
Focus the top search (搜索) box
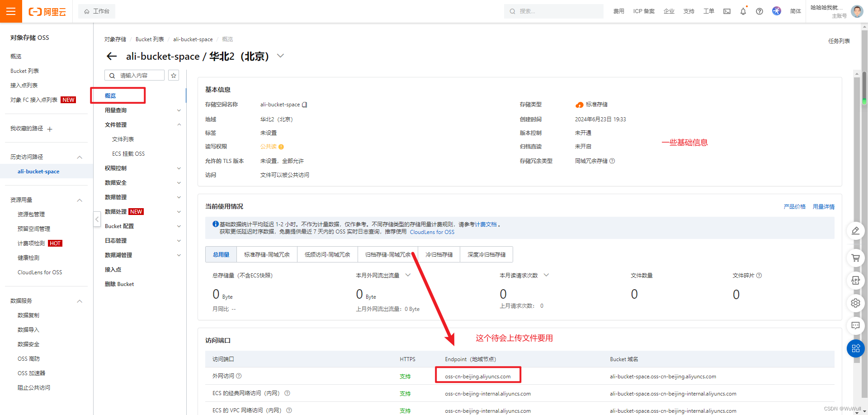554,11
